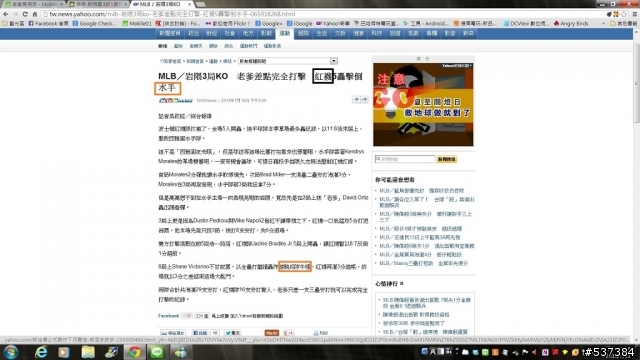Click the Y!奇摩首頁 breadcrumb link

click(x=170, y=61)
